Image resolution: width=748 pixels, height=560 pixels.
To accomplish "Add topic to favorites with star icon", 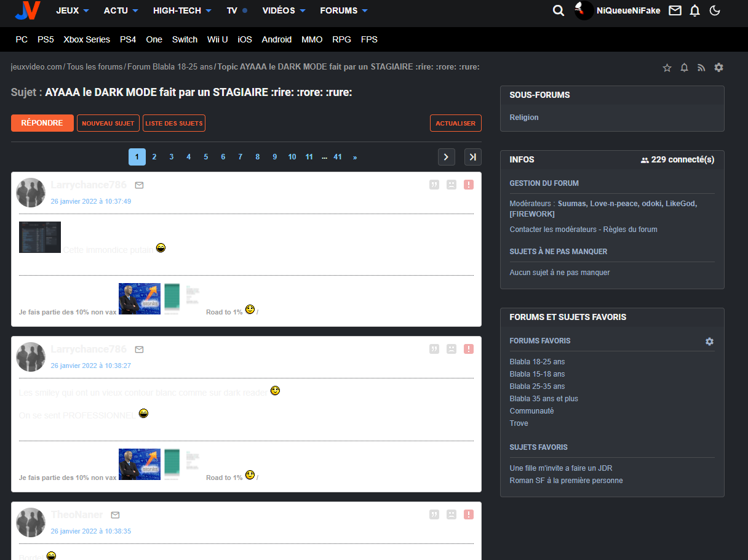I will pyautogui.click(x=667, y=68).
